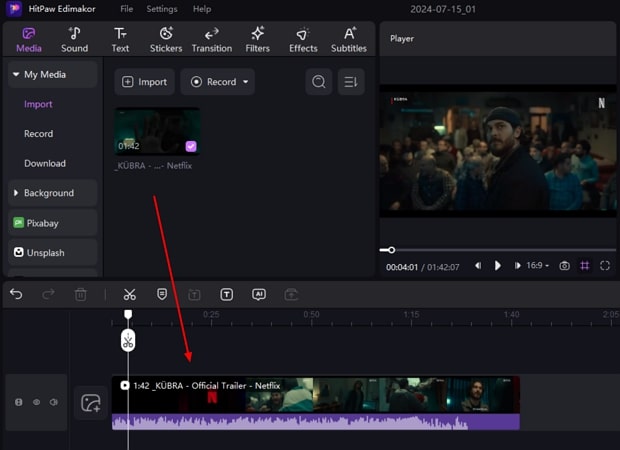Screen dimensions: 620x450
Task: Add a marker with the shield icon
Action: pyautogui.click(x=162, y=294)
